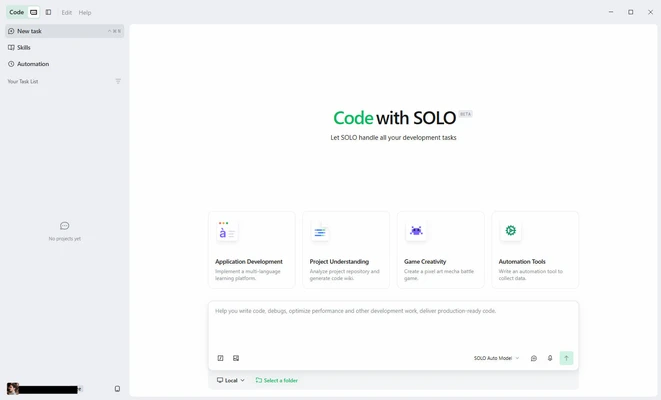The width and height of the screenshot is (661, 400).
Task: Click the New task chat icon
Action: [x=11, y=31]
